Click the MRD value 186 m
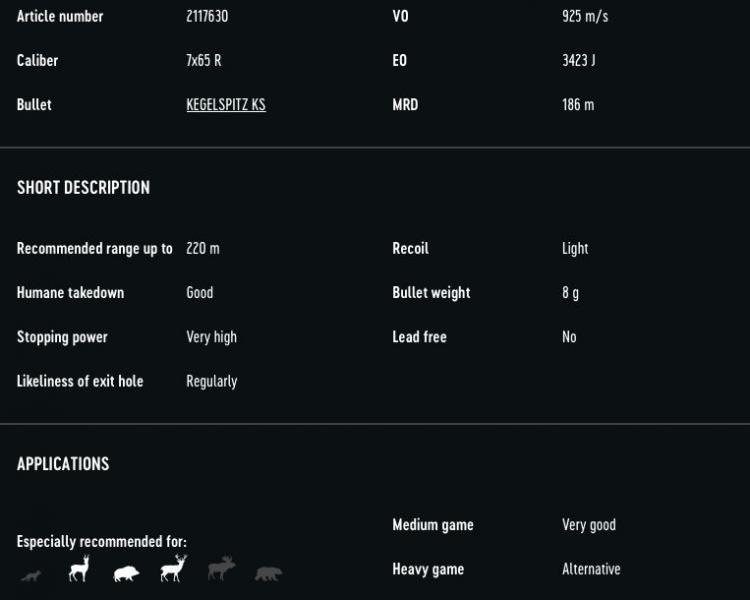The width and height of the screenshot is (750, 600). (x=578, y=105)
